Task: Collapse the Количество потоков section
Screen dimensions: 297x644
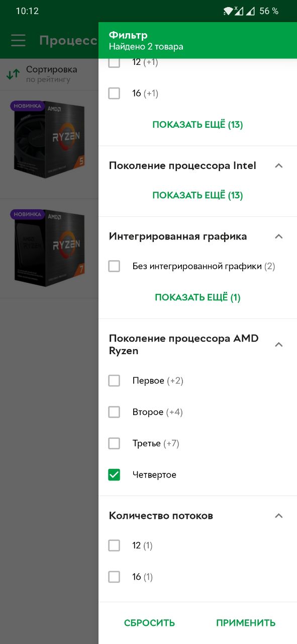Action: coord(279,516)
